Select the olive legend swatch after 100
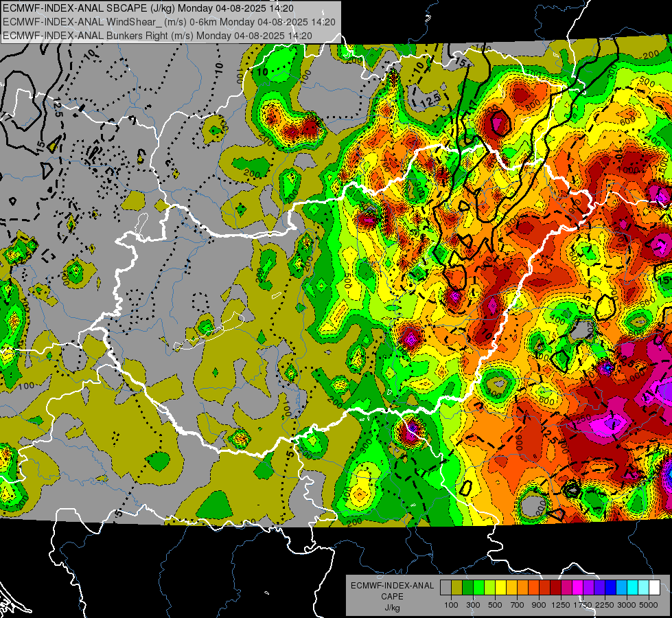672x618 pixels. pyautogui.click(x=457, y=588)
